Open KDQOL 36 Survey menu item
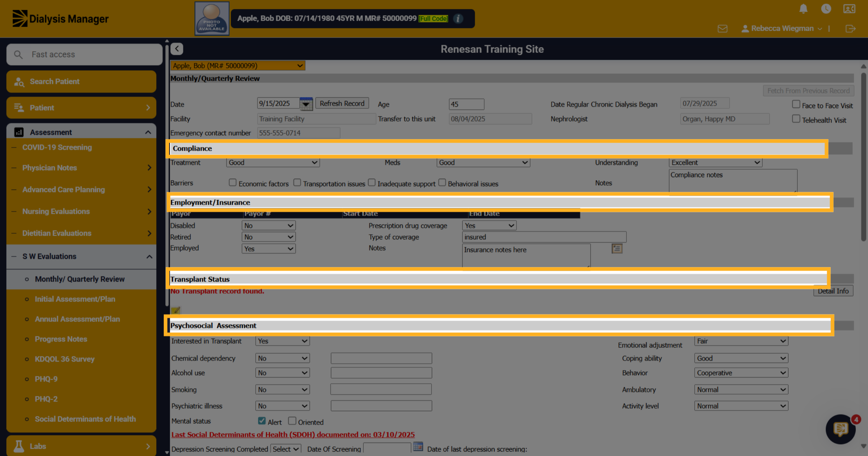Screen dimensions: 868x456 [64, 359]
